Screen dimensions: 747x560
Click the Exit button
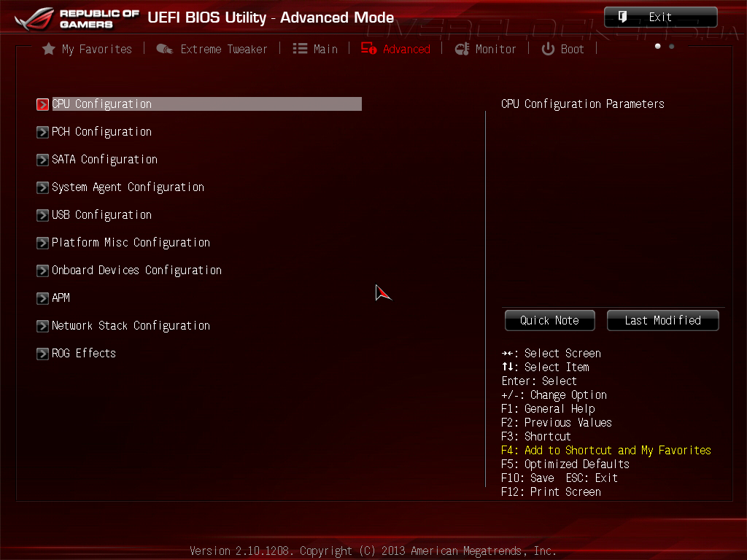pyautogui.click(x=661, y=17)
